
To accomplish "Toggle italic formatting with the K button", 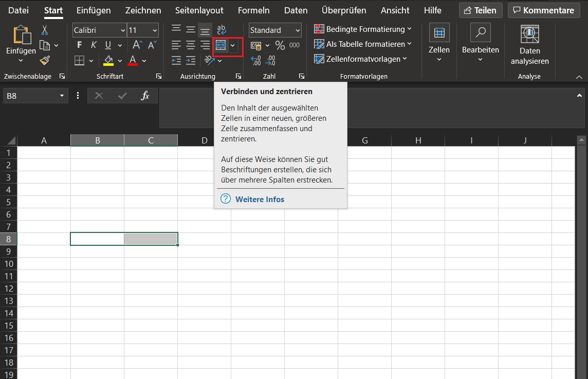I will [x=94, y=45].
